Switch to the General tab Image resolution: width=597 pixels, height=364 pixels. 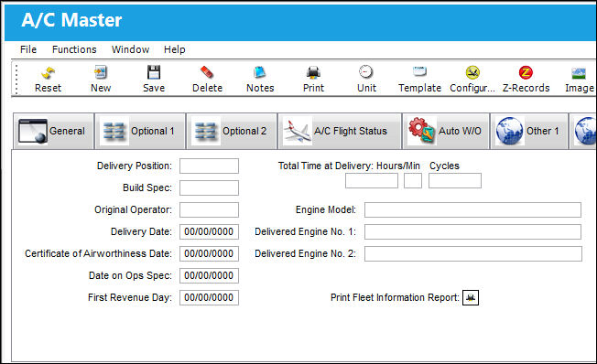tap(53, 131)
